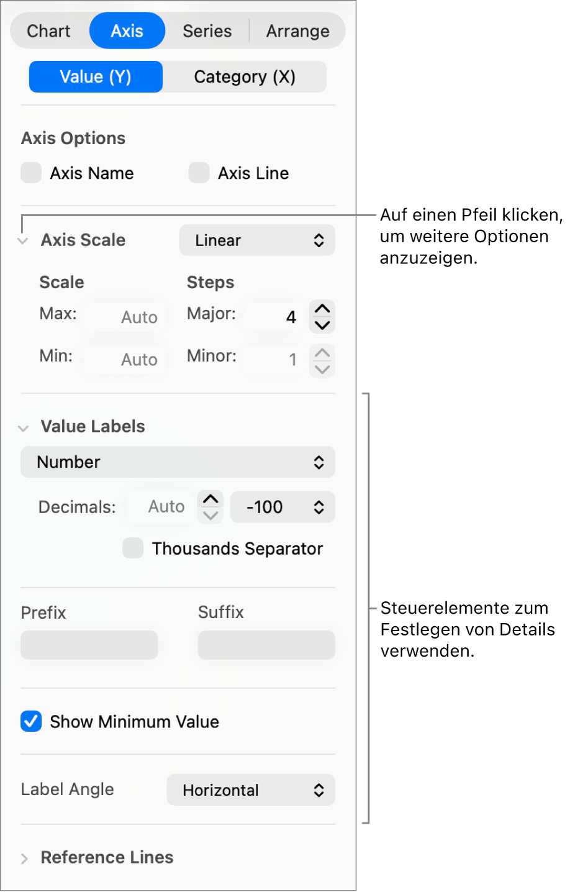Increase the Decimals value
Viewport: 588px width, 892px height.
(211, 499)
